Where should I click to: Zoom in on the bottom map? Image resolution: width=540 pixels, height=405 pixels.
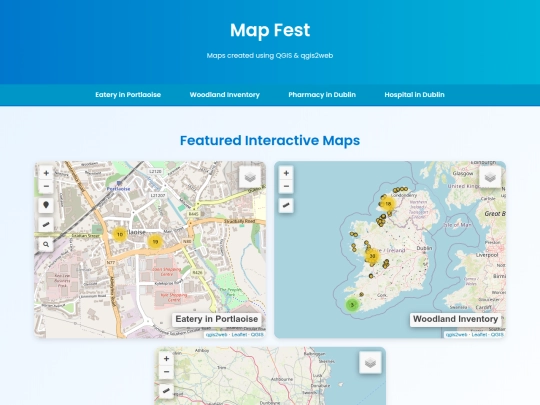tap(166, 359)
